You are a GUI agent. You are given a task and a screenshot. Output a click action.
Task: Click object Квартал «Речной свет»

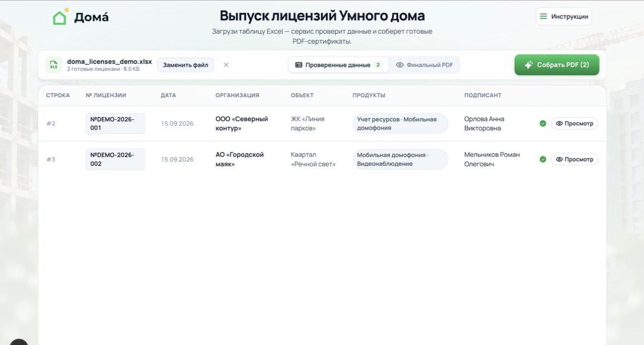pos(313,159)
